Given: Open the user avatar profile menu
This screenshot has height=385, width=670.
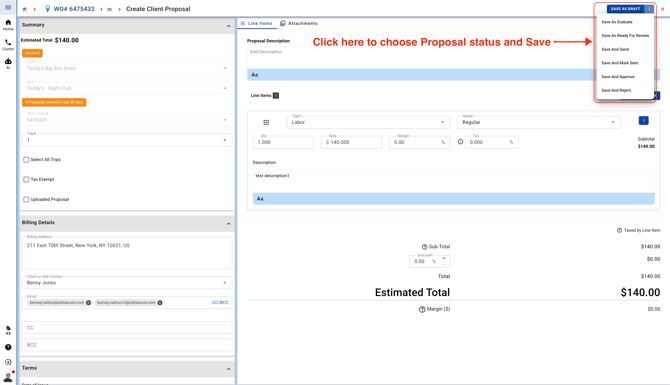Looking at the screenshot, I should [x=8, y=377].
